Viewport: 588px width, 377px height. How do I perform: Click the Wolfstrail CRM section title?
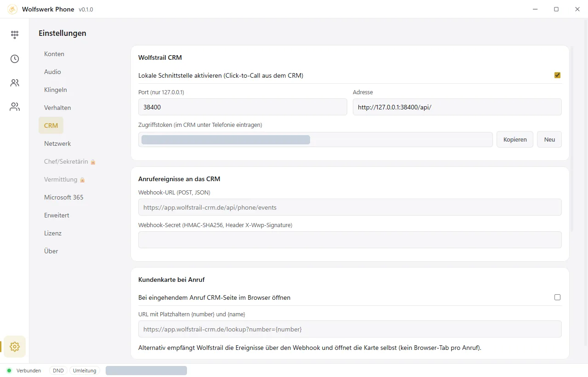160,57
